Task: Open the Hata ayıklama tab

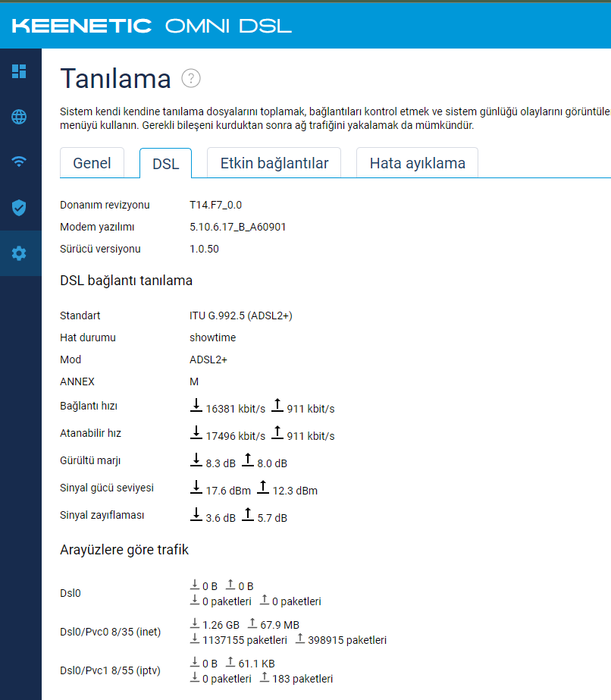Action: 417,163
